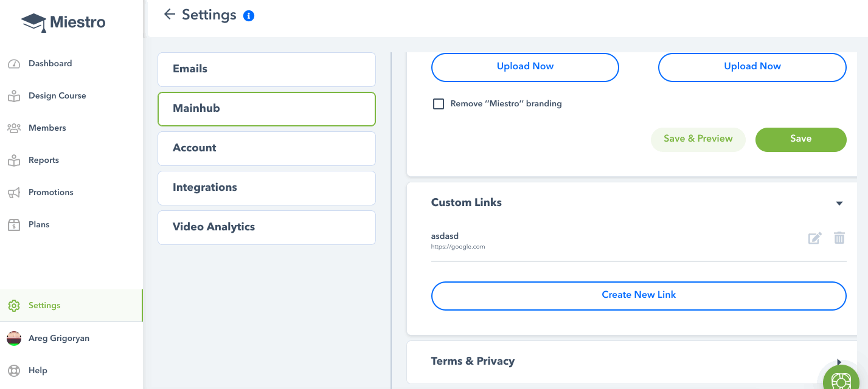868x389 pixels.
Task: Open the Areg Grigoryan profile avatar
Action: point(14,339)
